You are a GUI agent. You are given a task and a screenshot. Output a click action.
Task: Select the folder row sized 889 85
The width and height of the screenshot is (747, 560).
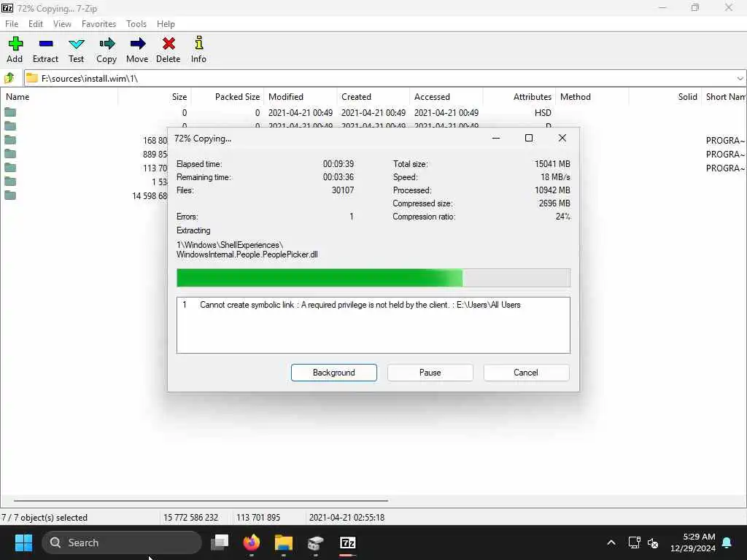(x=84, y=154)
